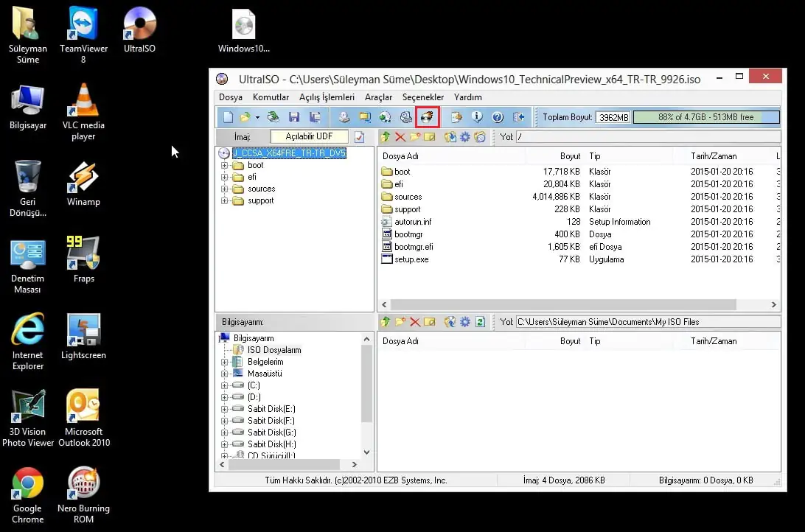Click the gear settings icon above the file list
Image resolution: width=805 pixels, height=532 pixels.
[464, 136]
